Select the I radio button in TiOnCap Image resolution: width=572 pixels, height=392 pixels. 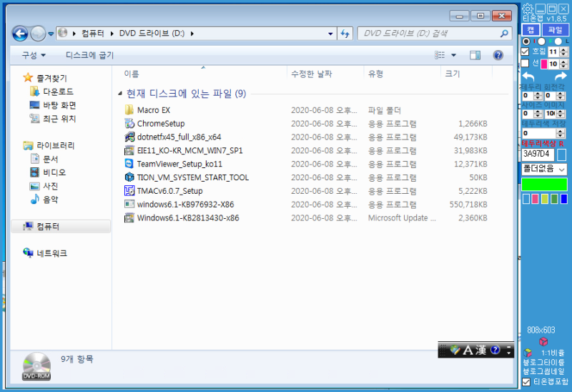click(x=526, y=41)
